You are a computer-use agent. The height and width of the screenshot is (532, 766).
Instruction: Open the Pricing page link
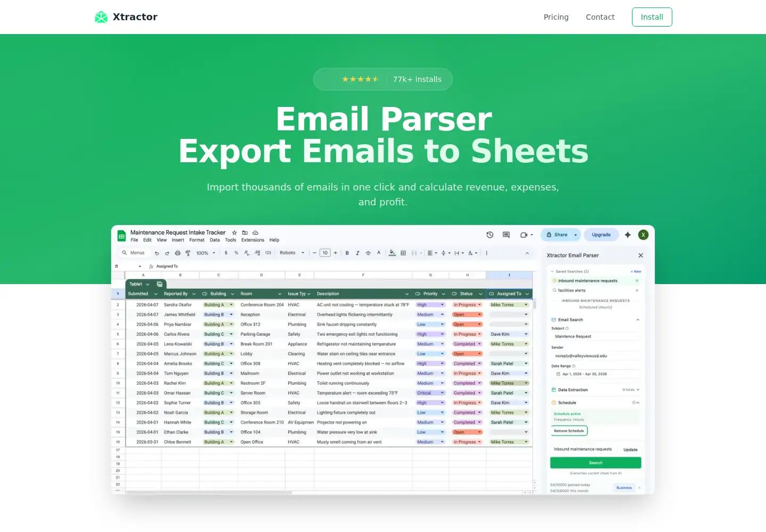[556, 17]
